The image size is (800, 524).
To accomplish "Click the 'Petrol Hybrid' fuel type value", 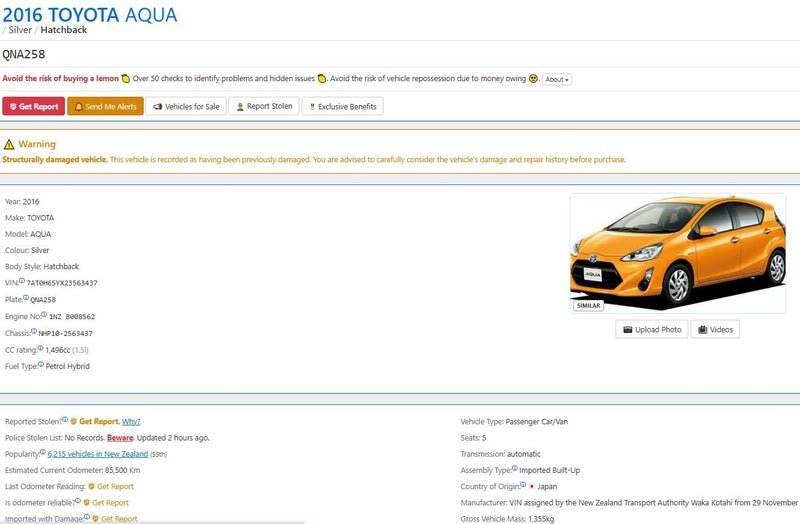I will (67, 366).
